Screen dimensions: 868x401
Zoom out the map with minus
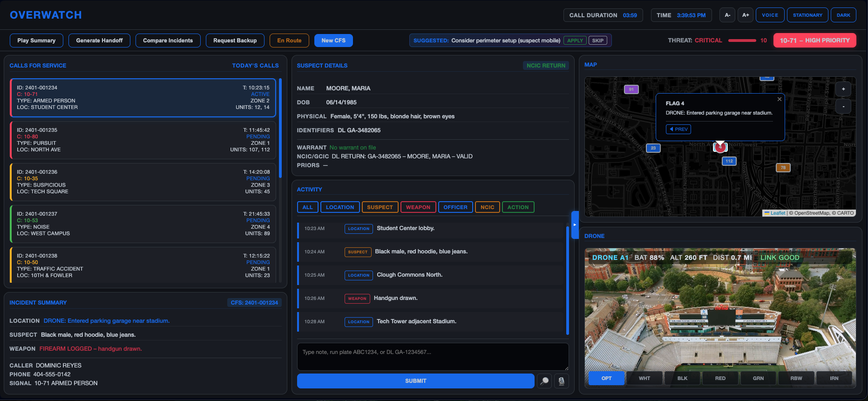tap(843, 106)
